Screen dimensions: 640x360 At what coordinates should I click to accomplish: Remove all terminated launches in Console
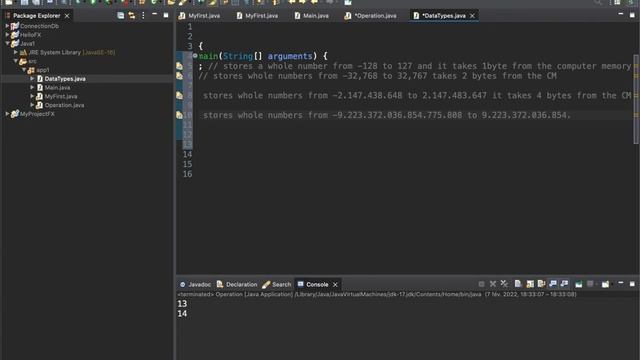[x=504, y=284]
